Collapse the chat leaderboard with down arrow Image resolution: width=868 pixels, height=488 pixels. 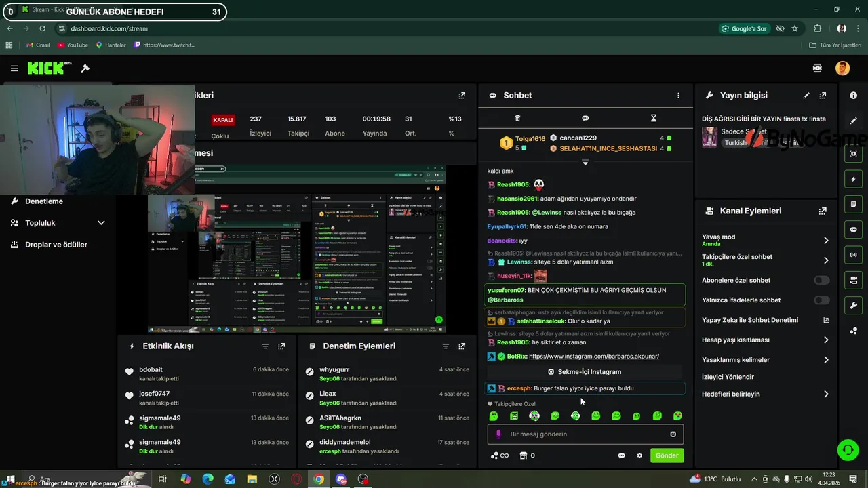pos(585,161)
